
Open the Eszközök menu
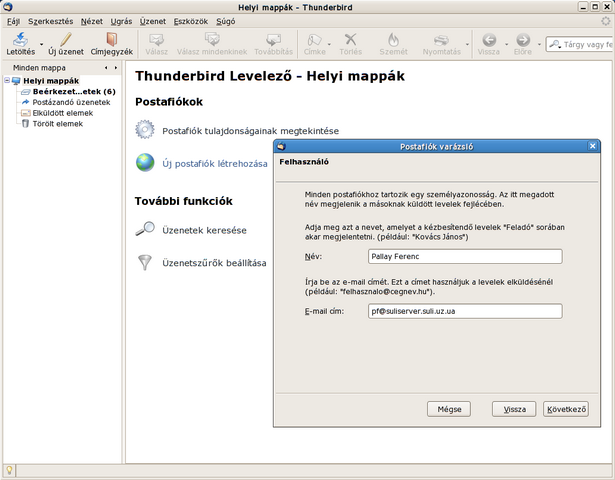click(188, 20)
